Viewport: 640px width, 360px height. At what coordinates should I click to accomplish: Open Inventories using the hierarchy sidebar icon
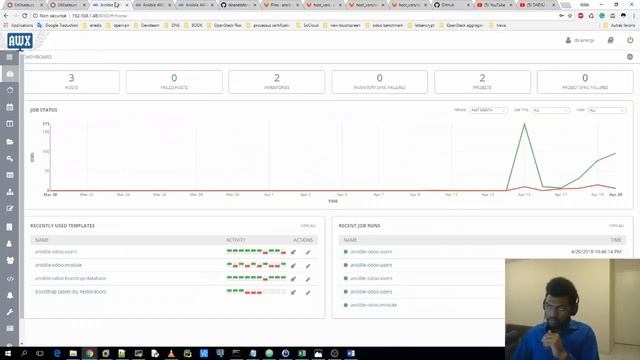click(10, 192)
